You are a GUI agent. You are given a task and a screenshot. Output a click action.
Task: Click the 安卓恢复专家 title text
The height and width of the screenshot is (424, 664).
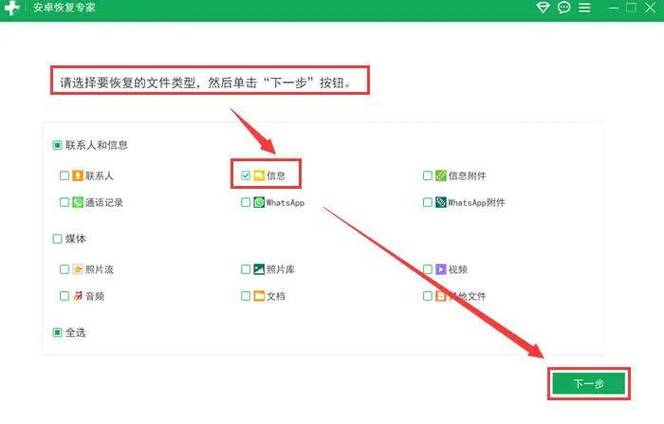click(x=64, y=7)
